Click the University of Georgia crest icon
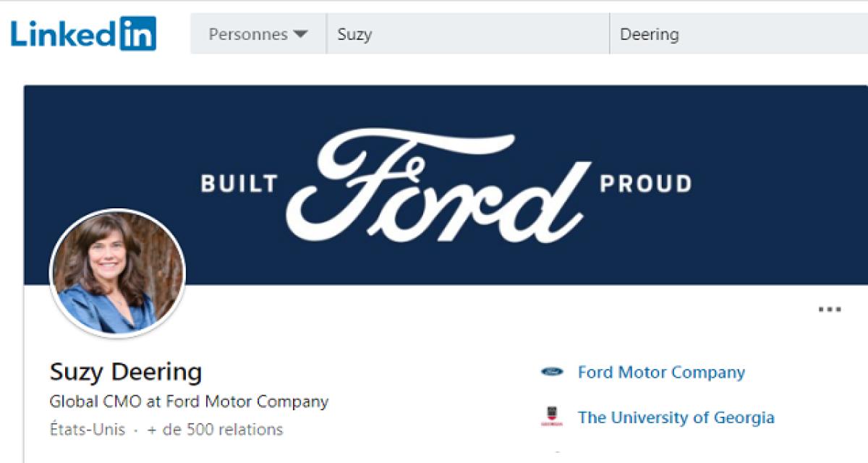The width and height of the screenshot is (868, 463). coord(552,417)
